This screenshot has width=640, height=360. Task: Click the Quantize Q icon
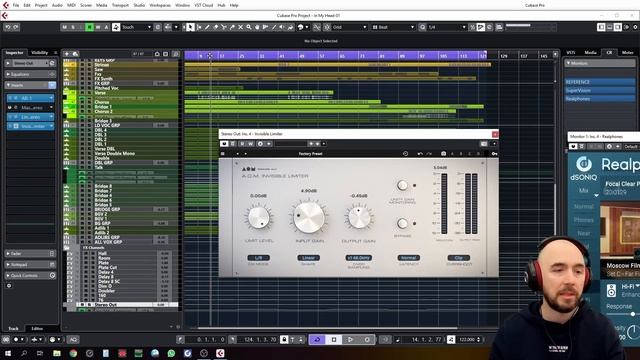click(422, 27)
